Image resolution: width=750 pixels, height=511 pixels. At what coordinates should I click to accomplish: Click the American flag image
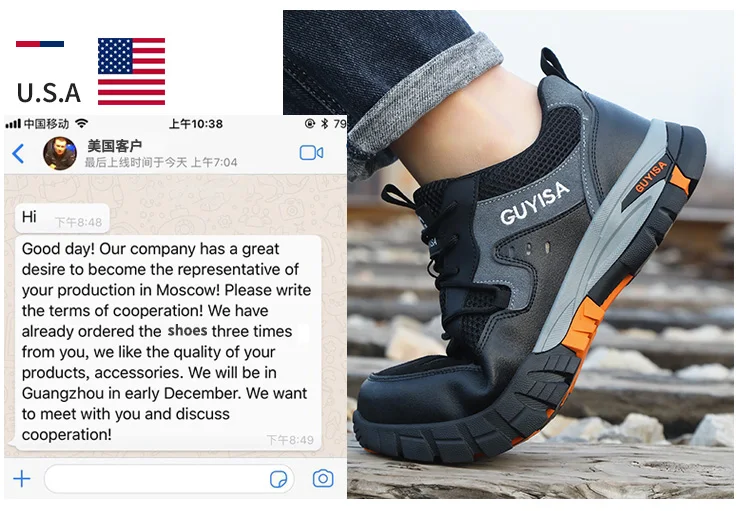tap(132, 71)
